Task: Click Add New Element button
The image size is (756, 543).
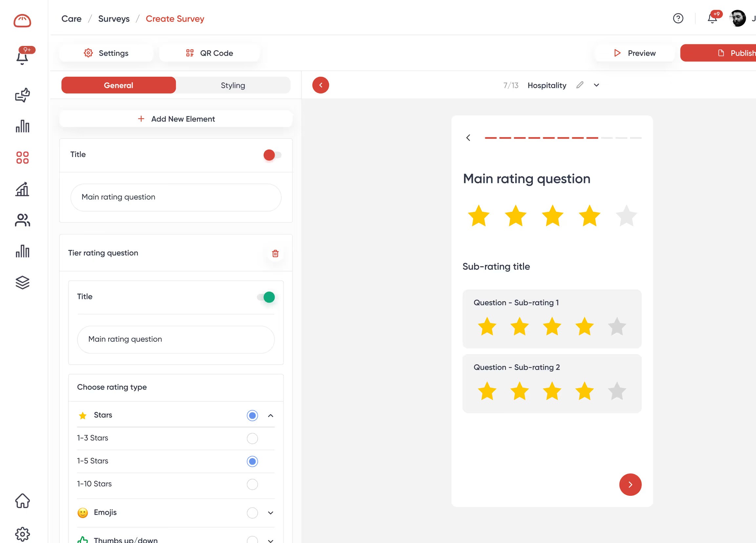Action: point(176,119)
